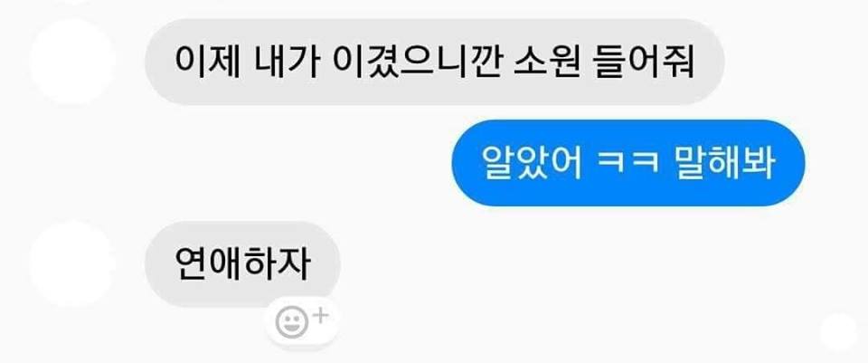Viewport: 868px width, 363px height.
Task: Tap the plus sign beside the smiley
Action: pyautogui.click(x=321, y=315)
